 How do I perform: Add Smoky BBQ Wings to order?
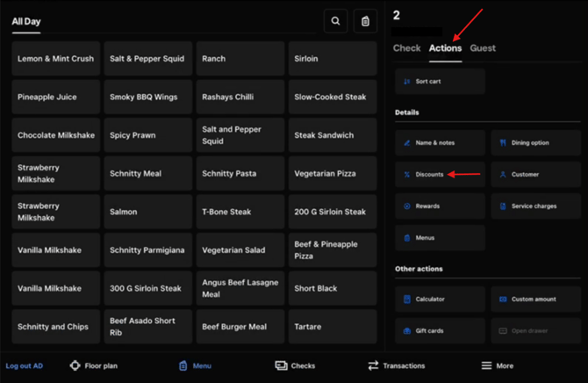click(147, 98)
